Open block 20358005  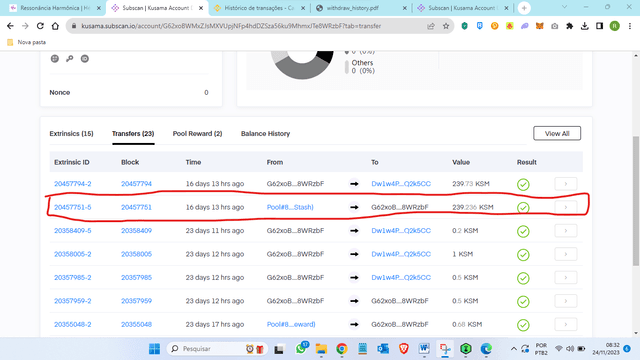136,254
